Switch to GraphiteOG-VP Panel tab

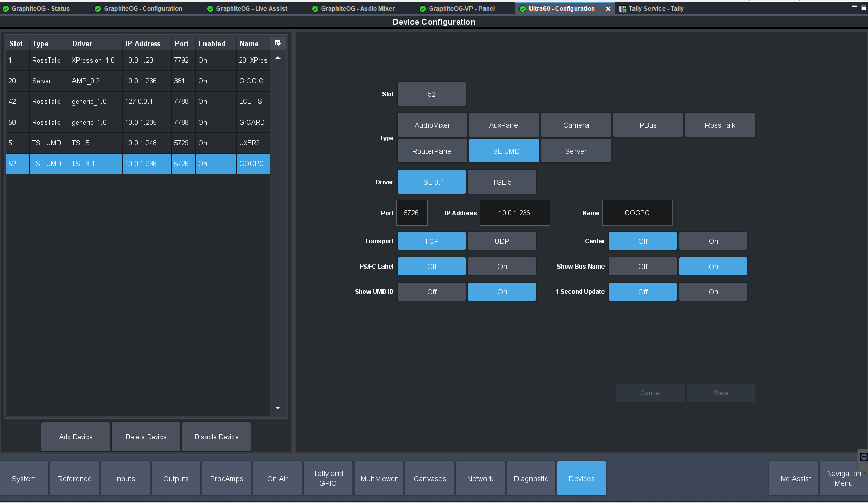[x=461, y=9]
